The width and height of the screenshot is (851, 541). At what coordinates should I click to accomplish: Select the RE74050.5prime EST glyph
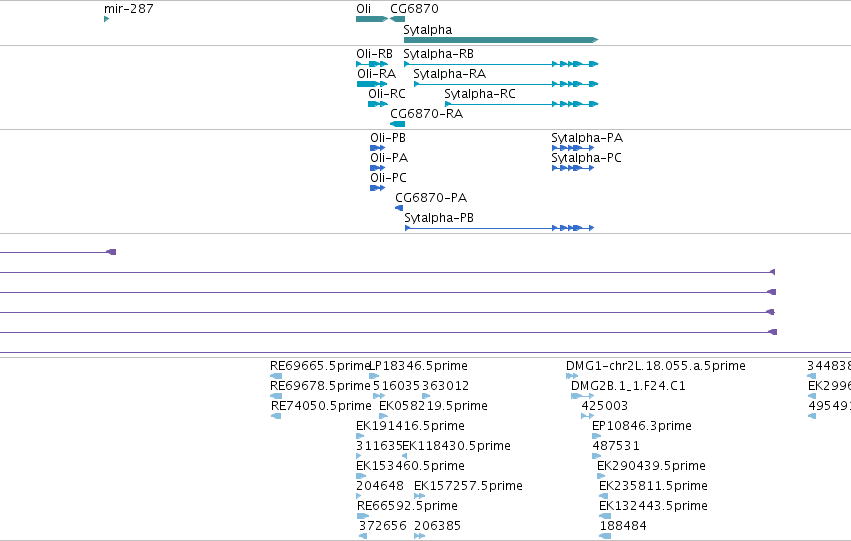tap(276, 416)
